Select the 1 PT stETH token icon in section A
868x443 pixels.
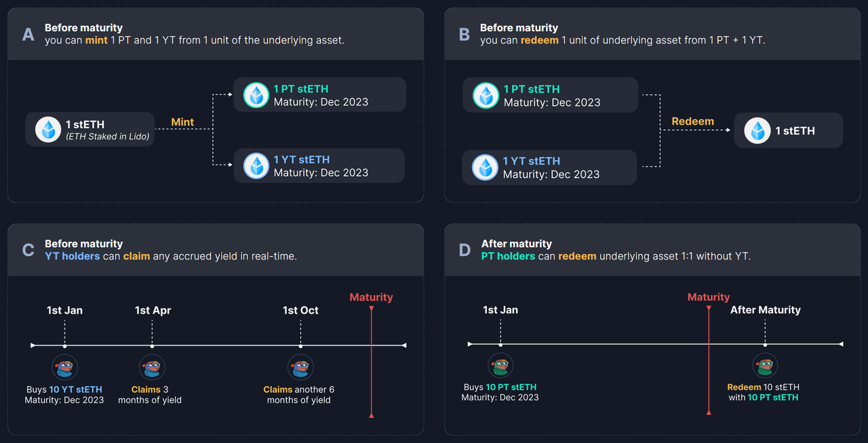[x=256, y=96]
